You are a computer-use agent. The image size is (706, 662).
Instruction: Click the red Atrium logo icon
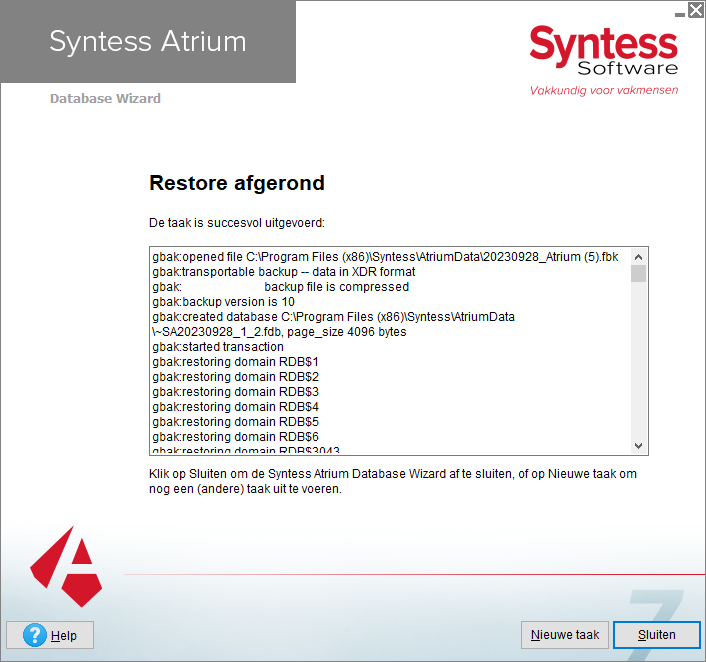click(x=66, y=567)
